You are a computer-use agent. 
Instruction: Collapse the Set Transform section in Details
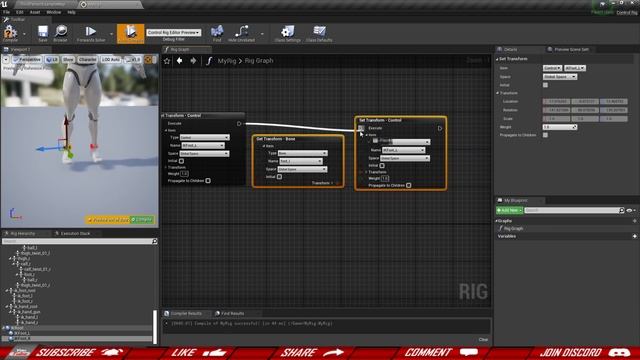pos(498,59)
